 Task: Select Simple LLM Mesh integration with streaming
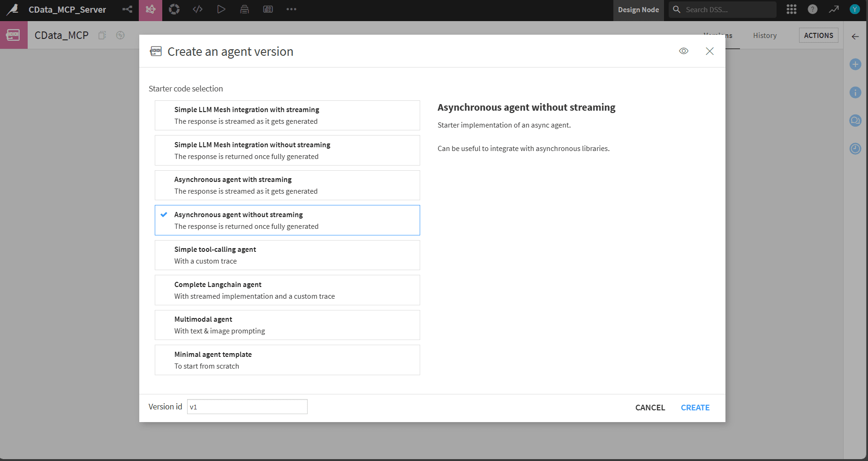tap(287, 115)
